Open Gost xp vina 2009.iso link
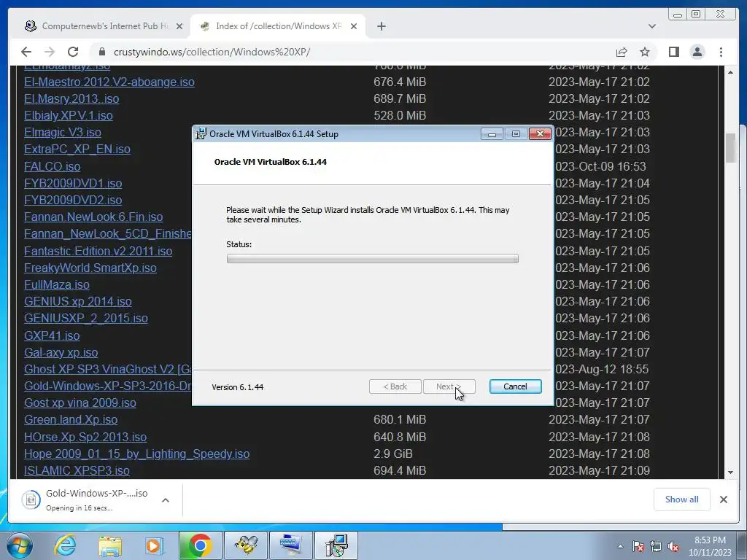The image size is (747, 560). [80, 402]
